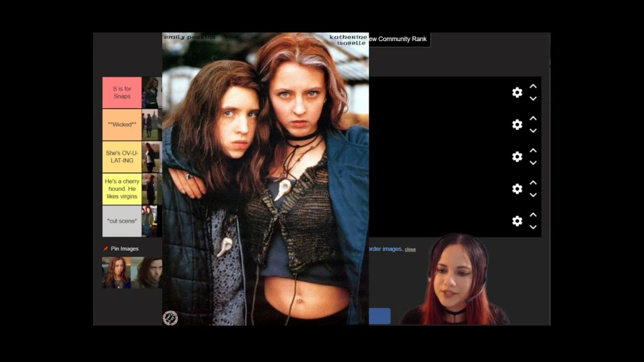Viewport: 644px width, 362px height.
Task: Select thumbnail in **Wicked** tier
Action: pos(152,125)
